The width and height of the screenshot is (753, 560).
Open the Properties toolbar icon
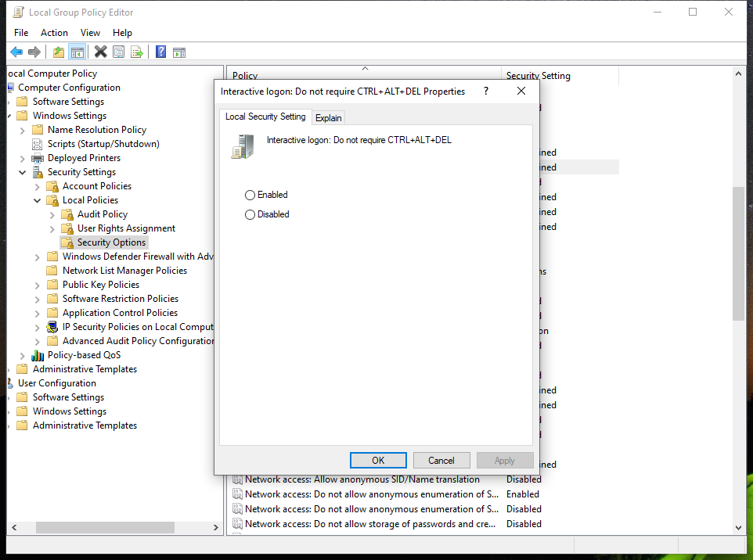pyautogui.click(x=118, y=52)
